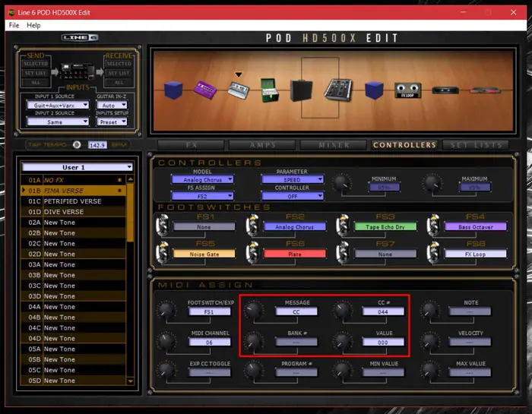This screenshot has width=532, height=414.
Task: Open the Guitar In-Z Auto dropdown
Action: click(112, 105)
